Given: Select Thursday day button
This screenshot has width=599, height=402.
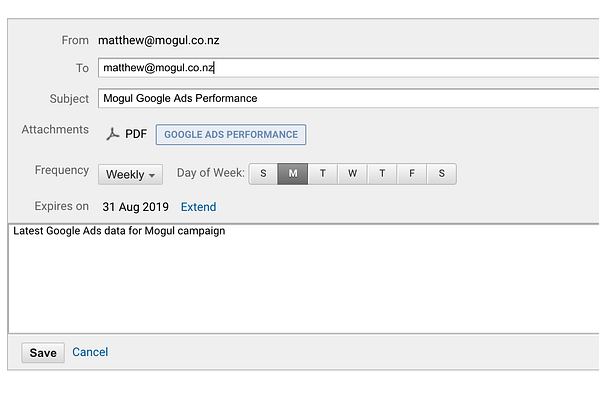Looking at the screenshot, I should point(382,174).
